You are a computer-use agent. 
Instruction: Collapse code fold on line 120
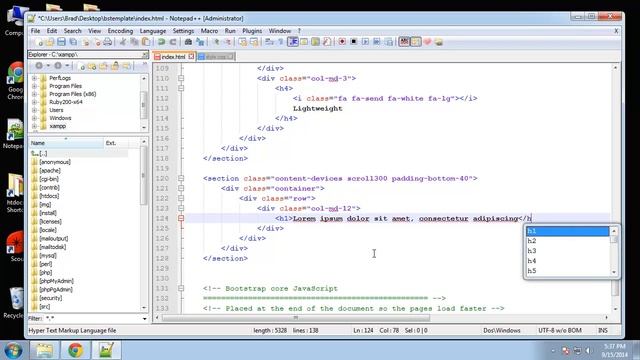click(x=181, y=178)
